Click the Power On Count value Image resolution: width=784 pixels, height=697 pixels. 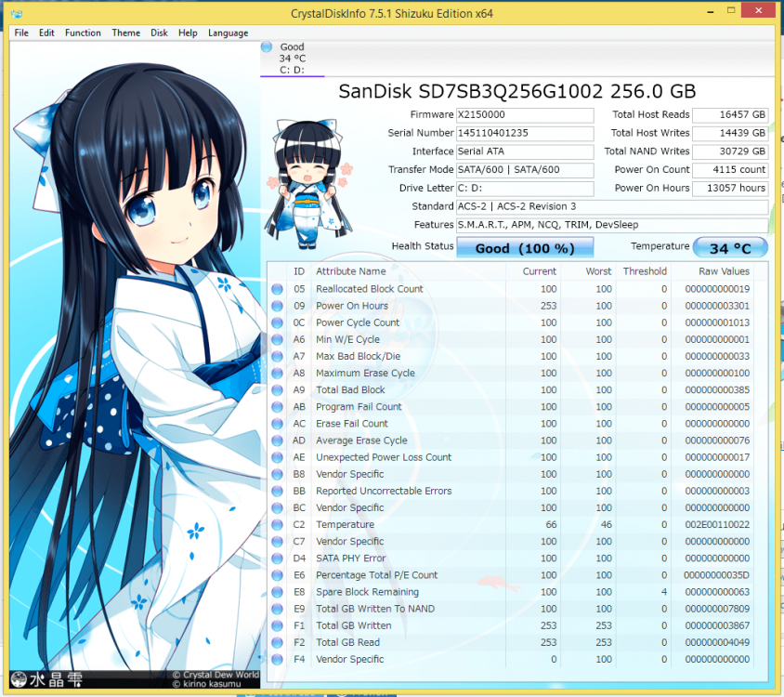(730, 170)
